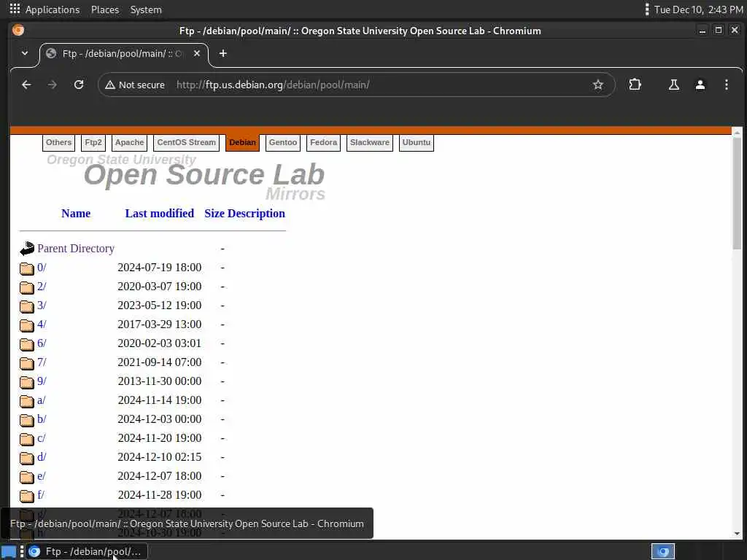Viewport: 747px width, 560px height.
Task: Click the page vertical scrollbar thumb
Action: (737, 192)
